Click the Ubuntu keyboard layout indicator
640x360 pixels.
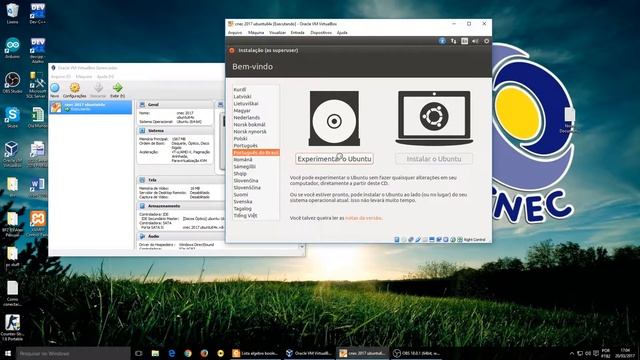[464, 41]
